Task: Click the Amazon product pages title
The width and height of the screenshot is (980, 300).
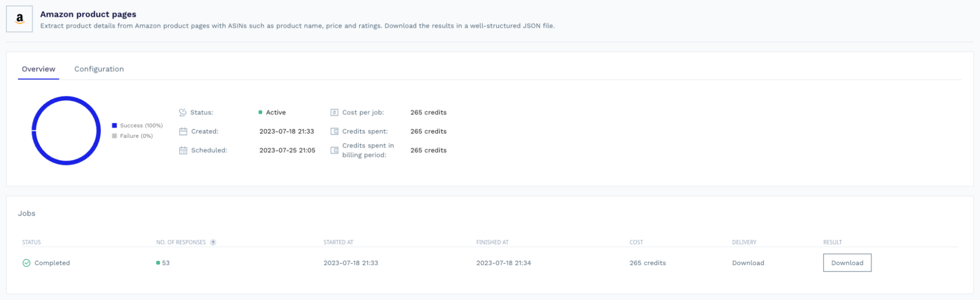Action: [x=88, y=14]
